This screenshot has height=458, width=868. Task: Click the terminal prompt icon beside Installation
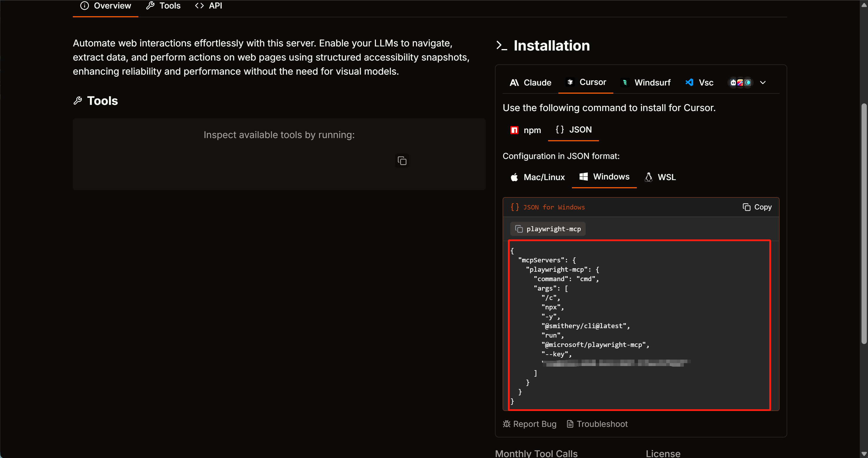click(501, 46)
